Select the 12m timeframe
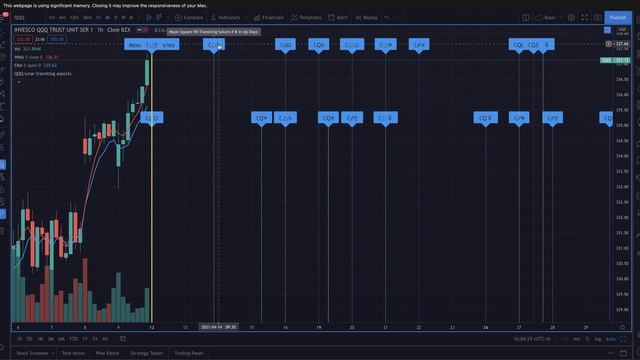This screenshot has width=640, height=360. pos(74,18)
